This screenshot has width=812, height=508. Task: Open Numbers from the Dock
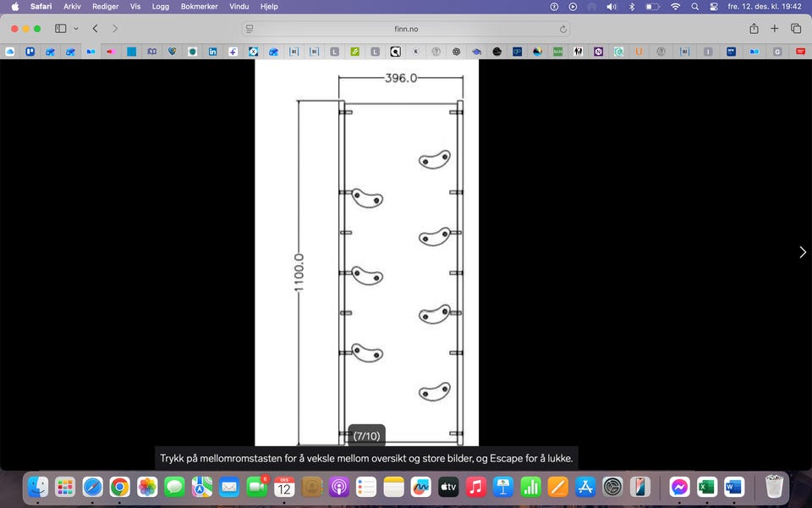pyautogui.click(x=530, y=487)
